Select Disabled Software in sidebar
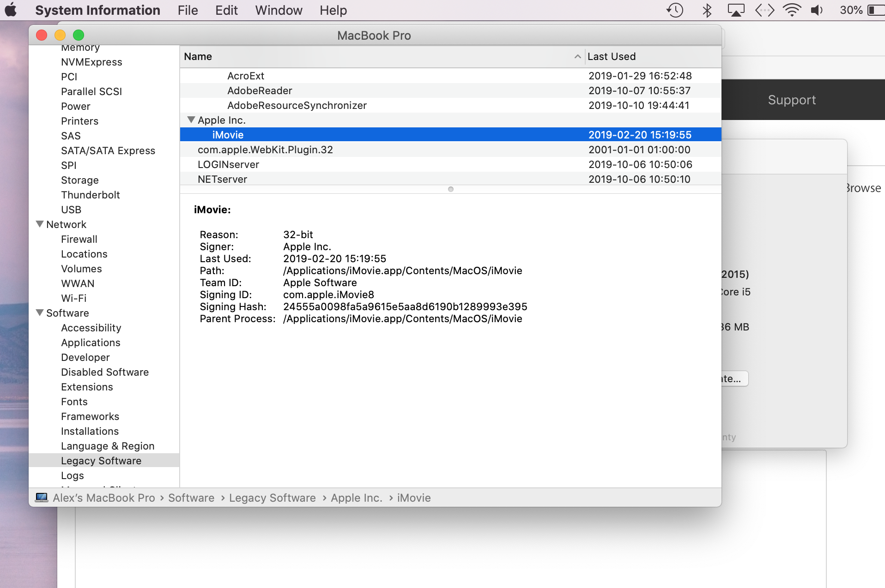This screenshot has width=885, height=588. tap(105, 372)
